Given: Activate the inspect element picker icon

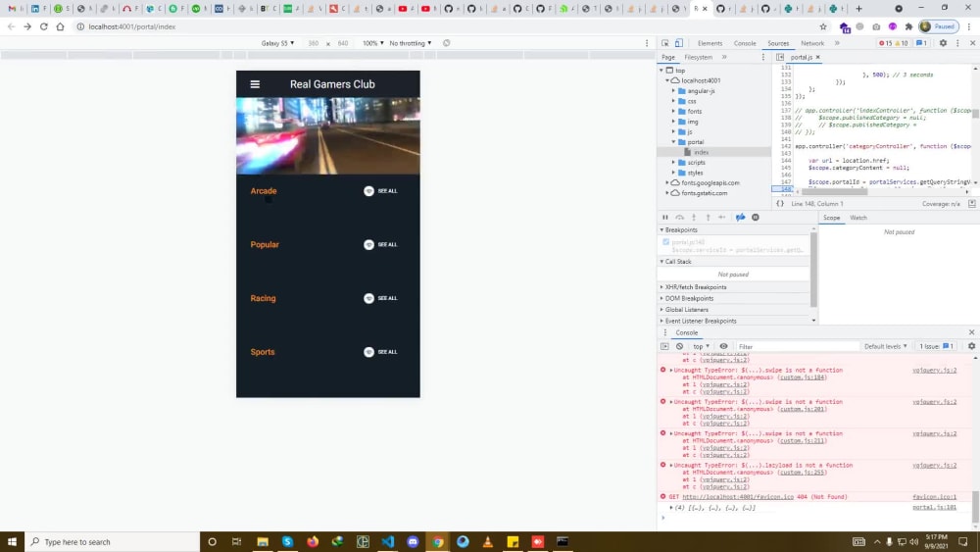Looking at the screenshot, I should coord(665,43).
